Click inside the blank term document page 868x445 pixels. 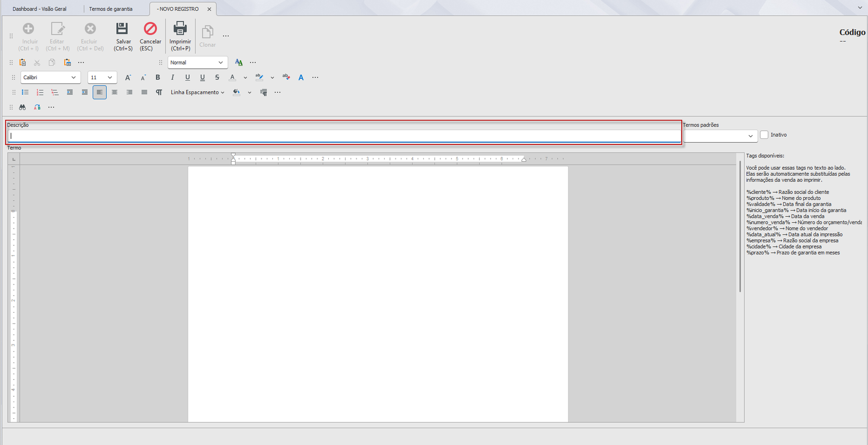tap(378, 294)
